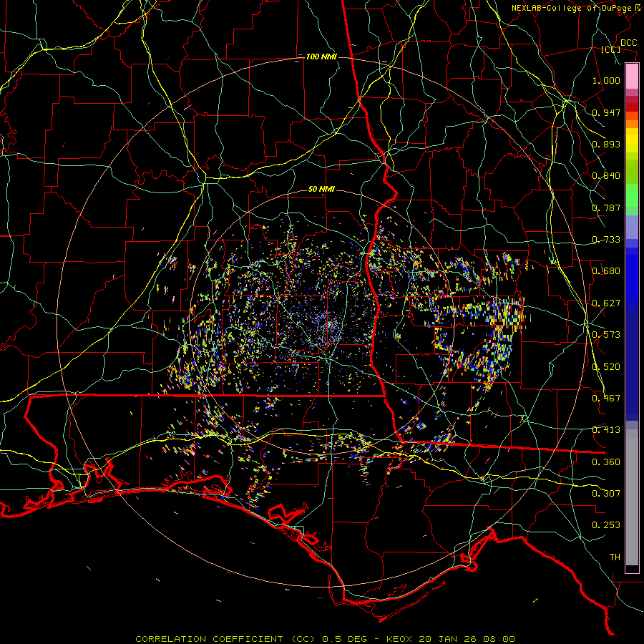The width and height of the screenshot is (644, 644).
Task: Click the 0.520 scale value
Action: 606,367
